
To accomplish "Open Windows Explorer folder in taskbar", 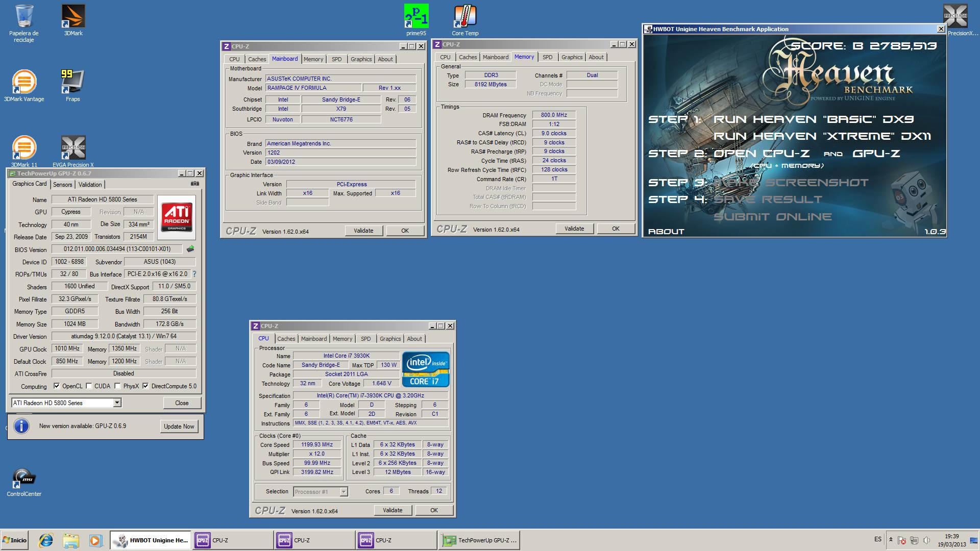I will pyautogui.click(x=71, y=540).
